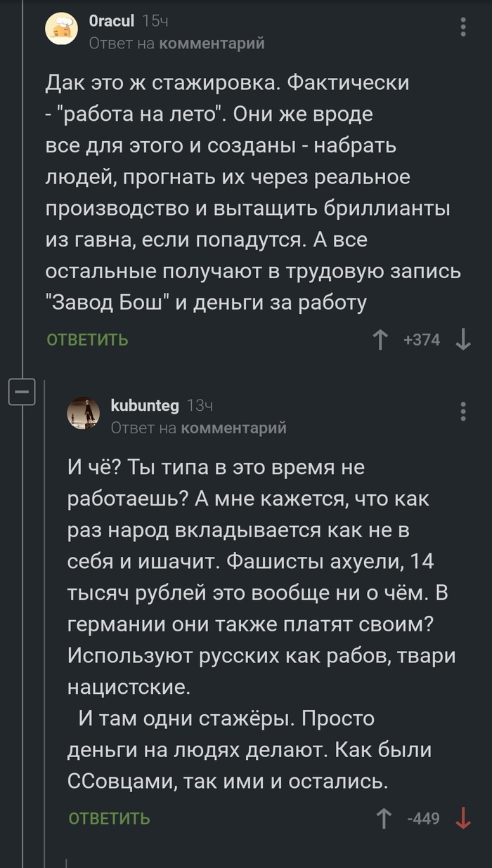Upvote Oracul's comment with the up arrow
The image size is (492, 868).
coord(380,339)
